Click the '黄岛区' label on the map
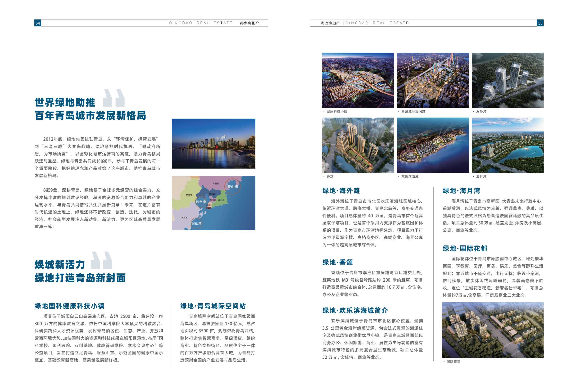The height and width of the screenshot is (392, 578). click(x=184, y=217)
